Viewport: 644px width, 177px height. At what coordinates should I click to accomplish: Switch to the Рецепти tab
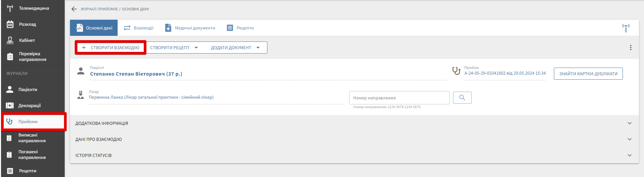[240, 28]
